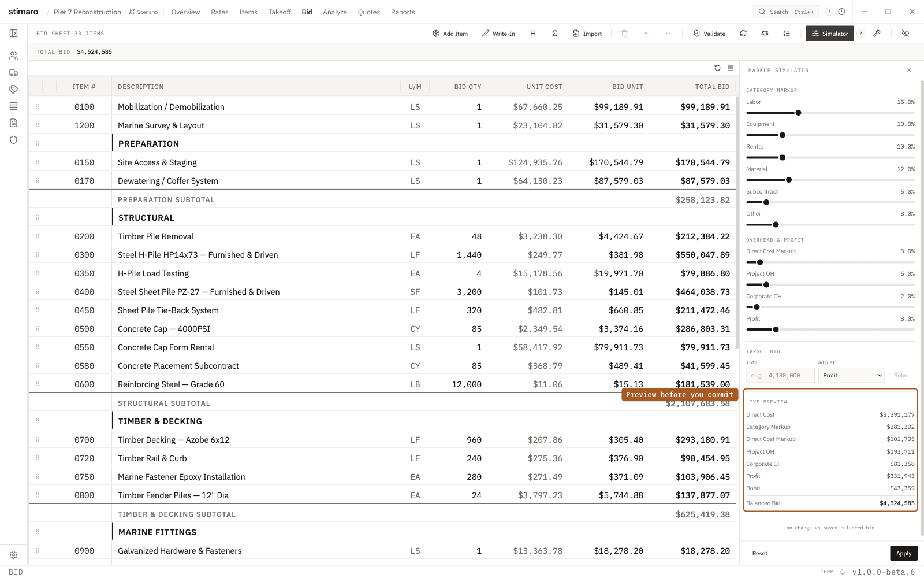Click the Write-In pencil button
Image resolution: width=924 pixels, height=578 pixels.
pos(498,34)
